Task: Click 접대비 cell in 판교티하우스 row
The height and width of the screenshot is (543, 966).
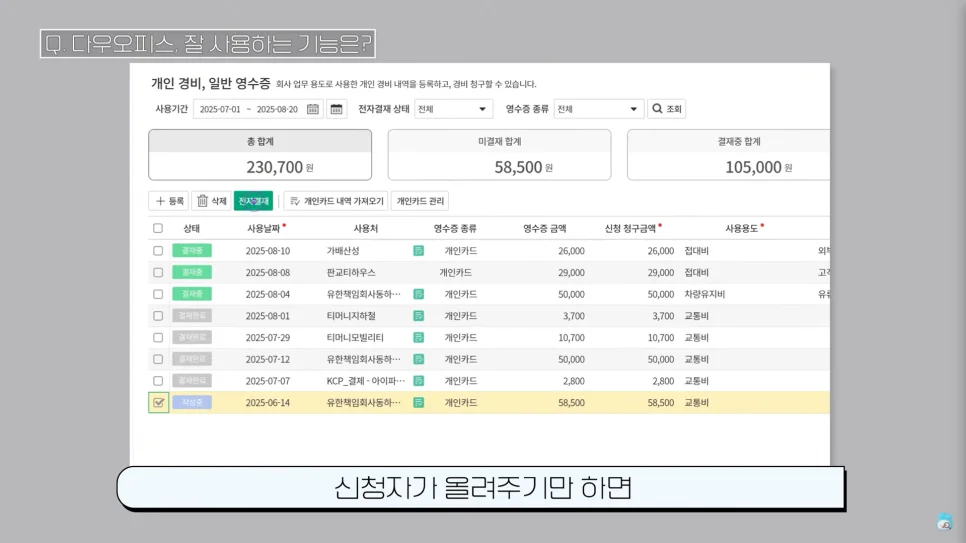Action: pyautogui.click(x=697, y=272)
